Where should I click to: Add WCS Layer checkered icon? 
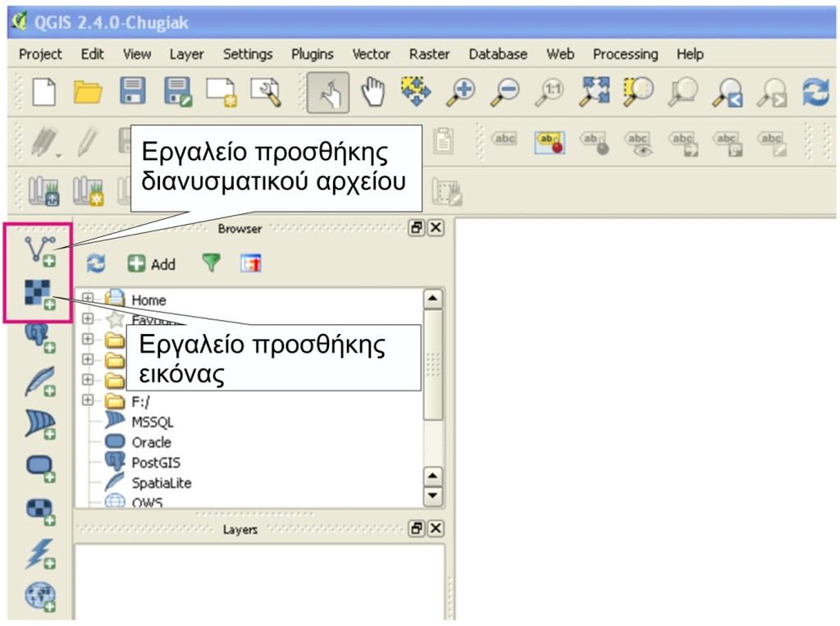coord(40,511)
